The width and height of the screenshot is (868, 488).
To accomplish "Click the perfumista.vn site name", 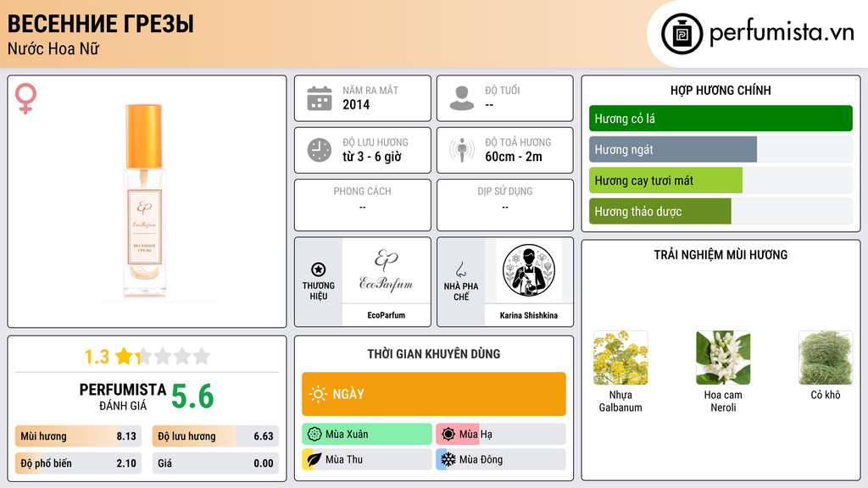I will click(x=782, y=33).
